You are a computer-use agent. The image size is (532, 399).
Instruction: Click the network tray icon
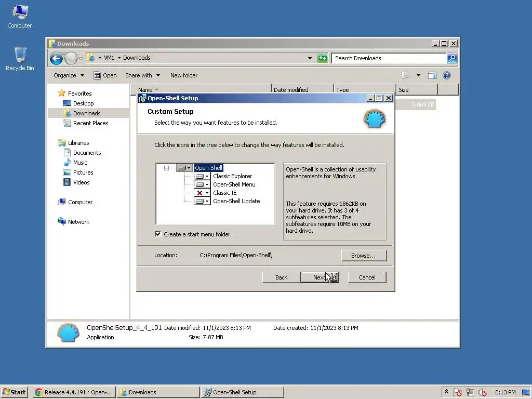470,392
